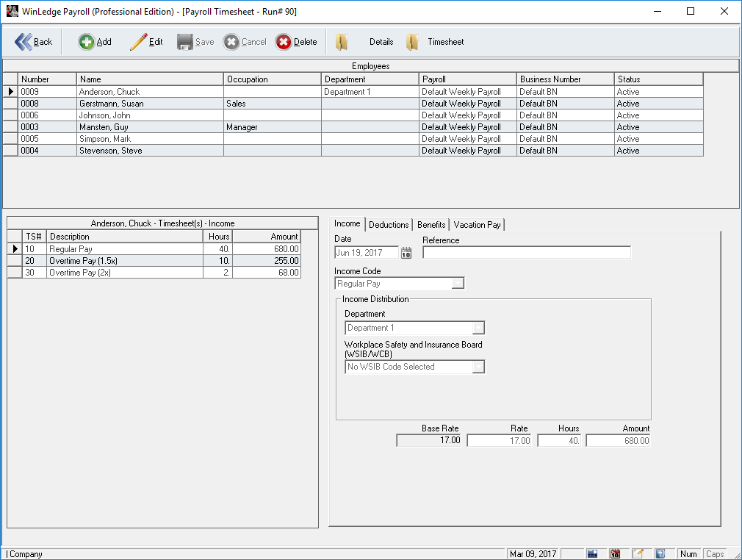This screenshot has height=560, width=742.
Task: Click the calculator icon in status bar
Action: tap(593, 553)
